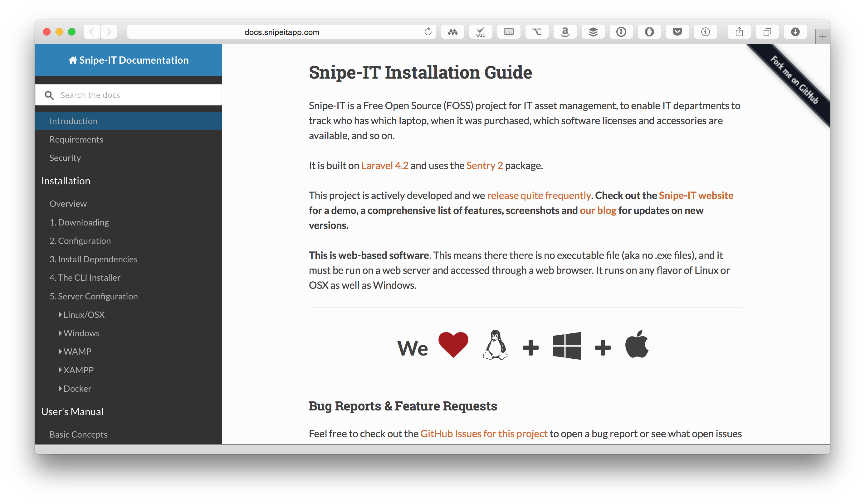Image resolution: width=865 pixels, height=504 pixels.
Task: Open 4. The CLI Installer sidebar item
Action: 85,278
